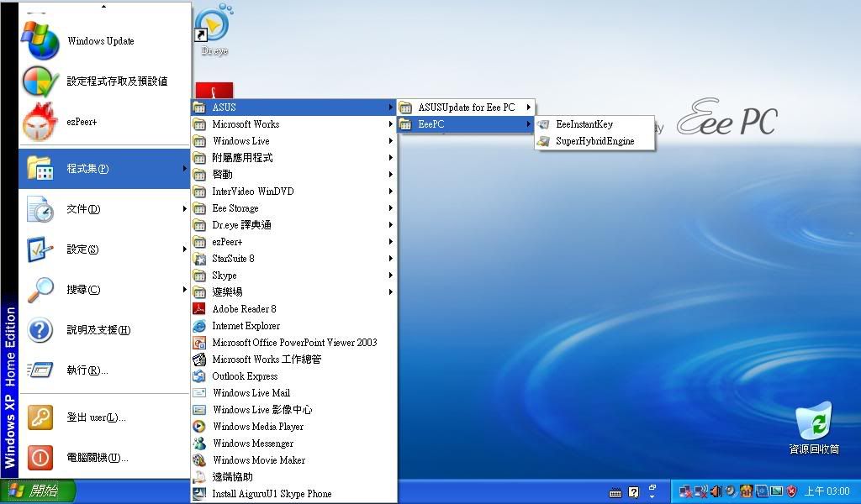Screen dimensions: 861x504
Task: Expand ASUSUpdate for Eee PC submenu
Action: tap(466, 108)
